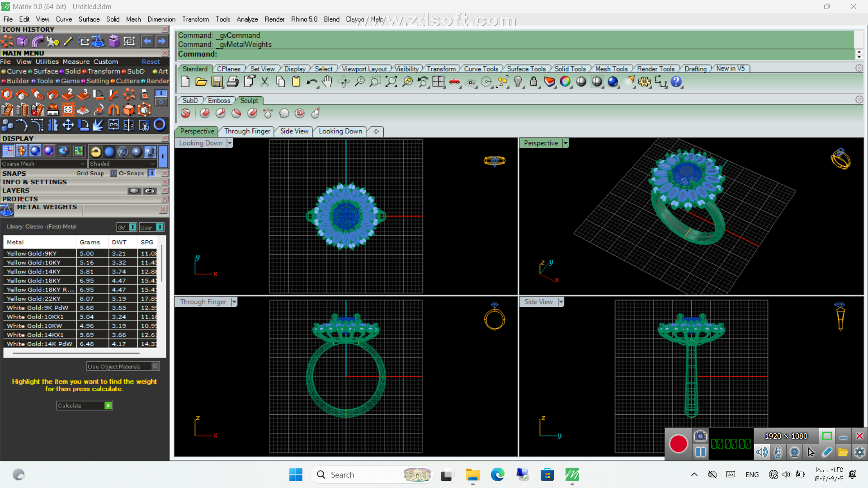Toggle the O-Snaps switch
This screenshot has width=868, height=488.
[x=152, y=173]
